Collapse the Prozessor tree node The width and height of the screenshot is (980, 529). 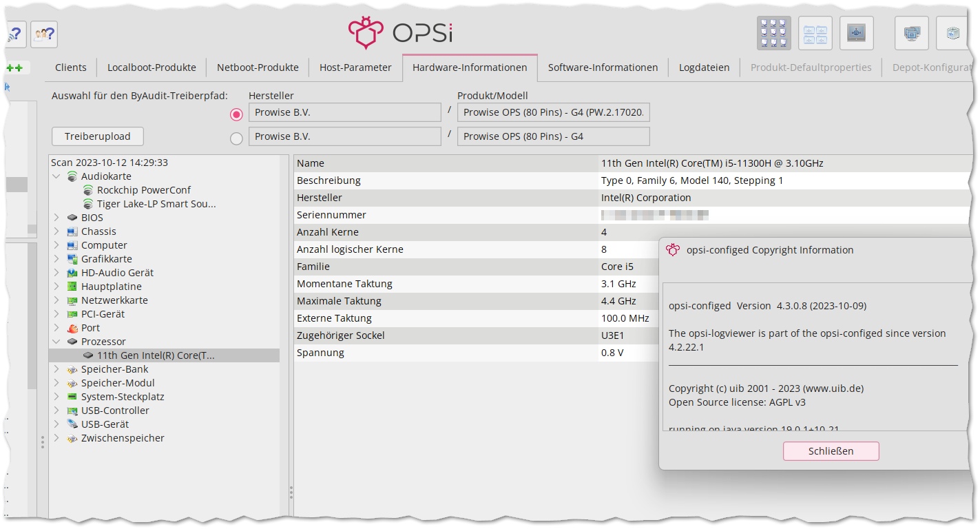(56, 342)
